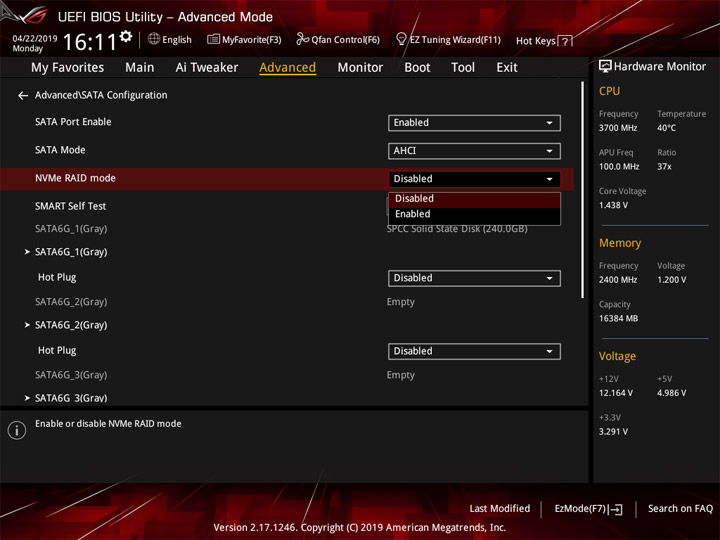Switch to Tool tab

(463, 68)
